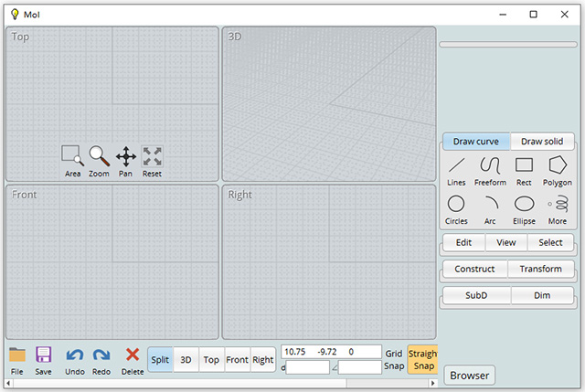Choose the Arc drawing tool

tap(490, 207)
